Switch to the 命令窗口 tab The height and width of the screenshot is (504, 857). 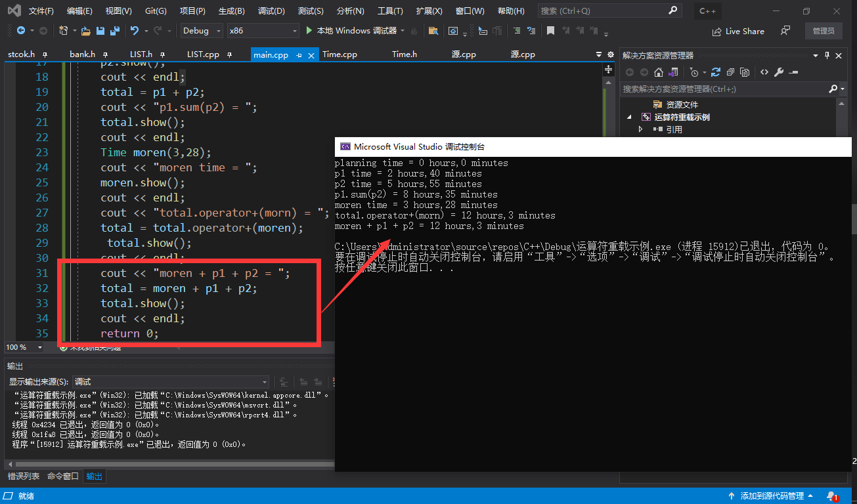pos(63,476)
